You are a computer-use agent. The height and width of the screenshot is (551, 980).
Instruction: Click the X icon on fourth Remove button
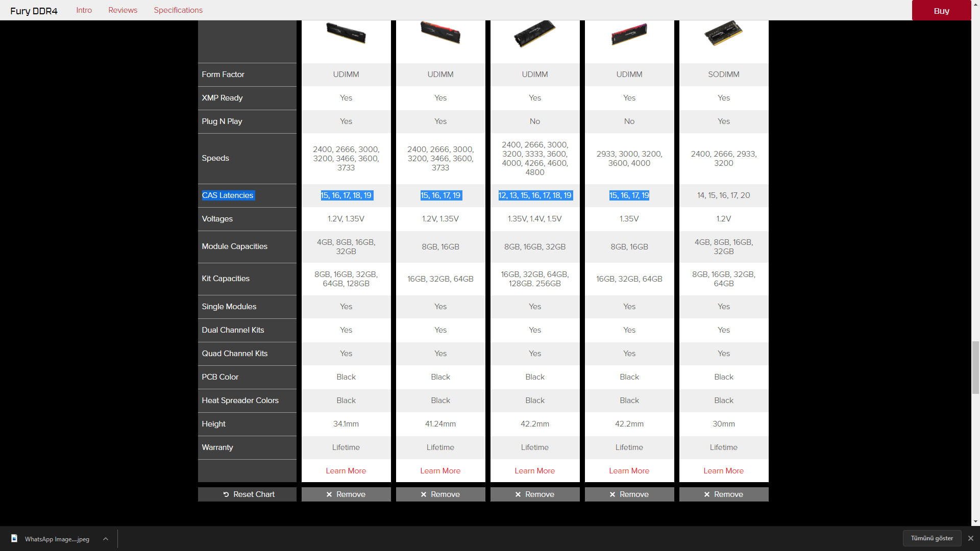tap(612, 494)
